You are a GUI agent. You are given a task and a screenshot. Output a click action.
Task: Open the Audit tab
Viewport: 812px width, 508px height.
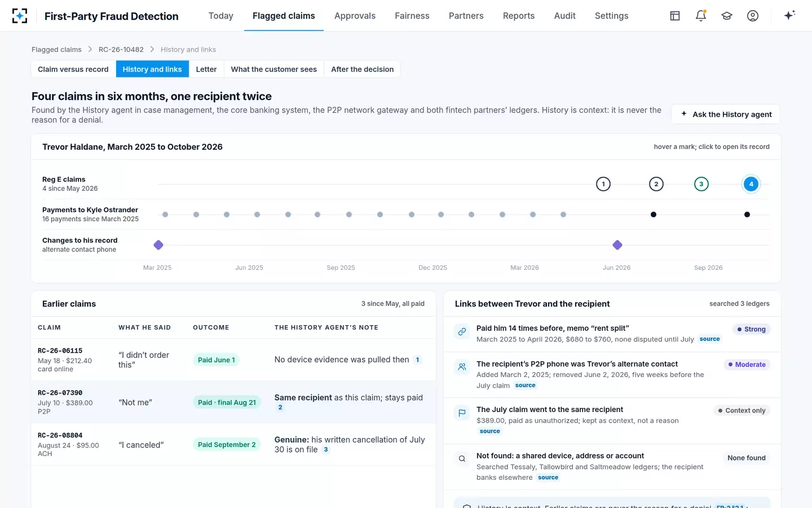click(x=565, y=16)
